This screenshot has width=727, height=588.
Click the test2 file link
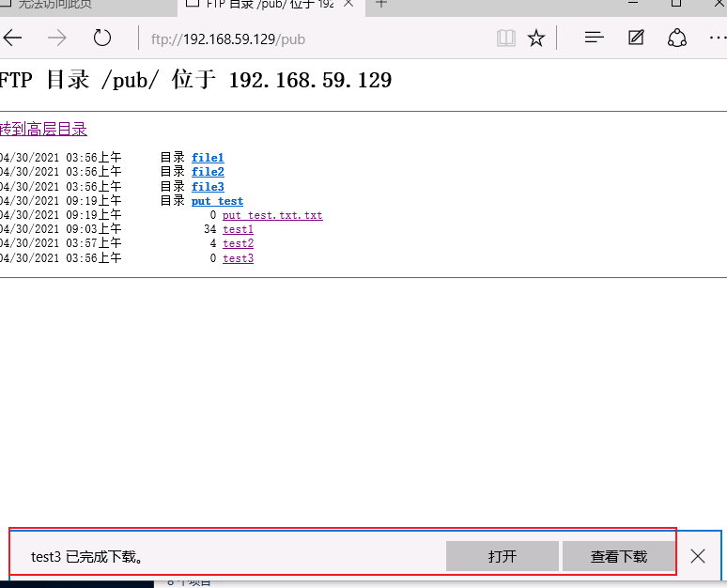click(x=238, y=243)
